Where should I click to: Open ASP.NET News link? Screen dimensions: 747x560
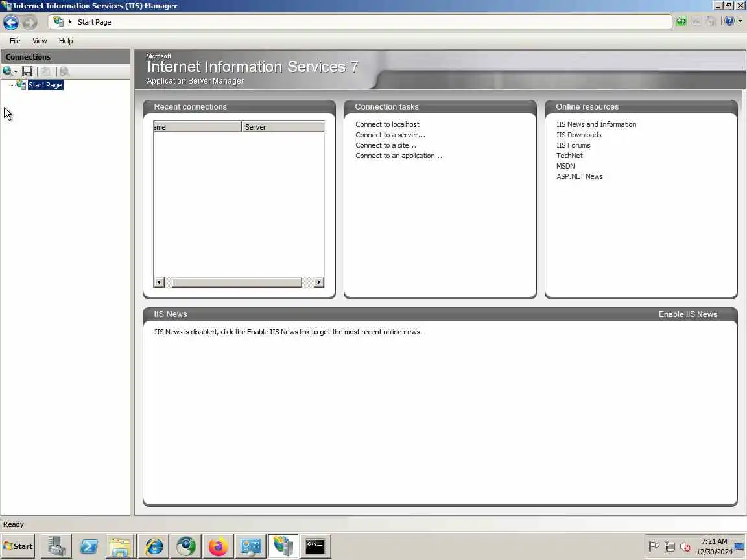[x=579, y=176]
